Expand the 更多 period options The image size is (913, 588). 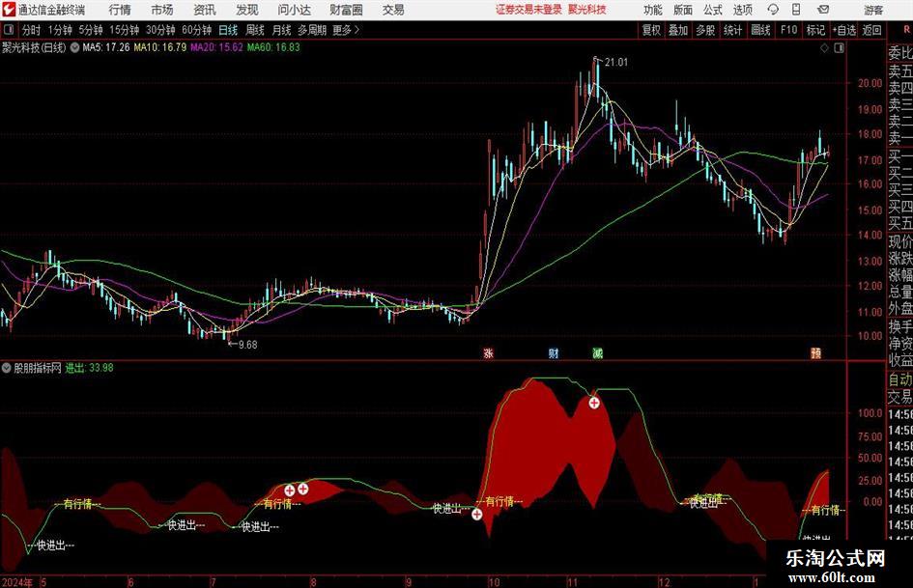[x=346, y=30]
